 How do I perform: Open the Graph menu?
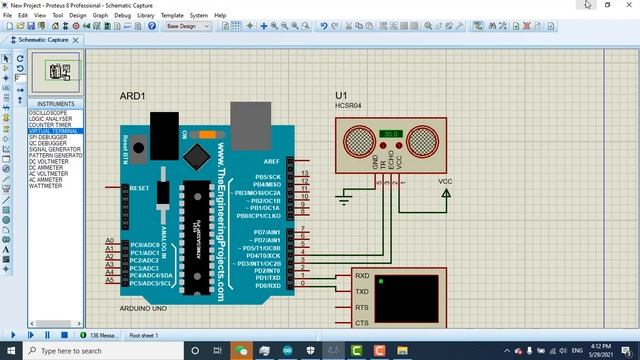pos(100,16)
